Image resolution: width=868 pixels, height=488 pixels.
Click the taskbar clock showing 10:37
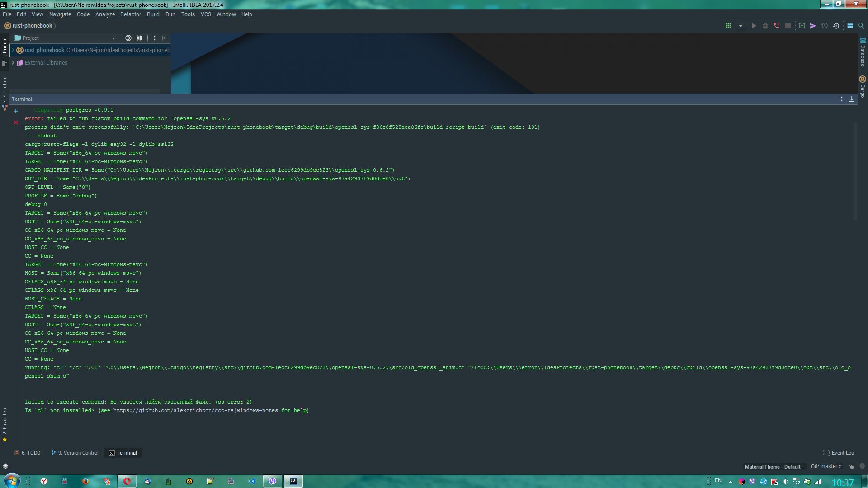click(x=843, y=483)
